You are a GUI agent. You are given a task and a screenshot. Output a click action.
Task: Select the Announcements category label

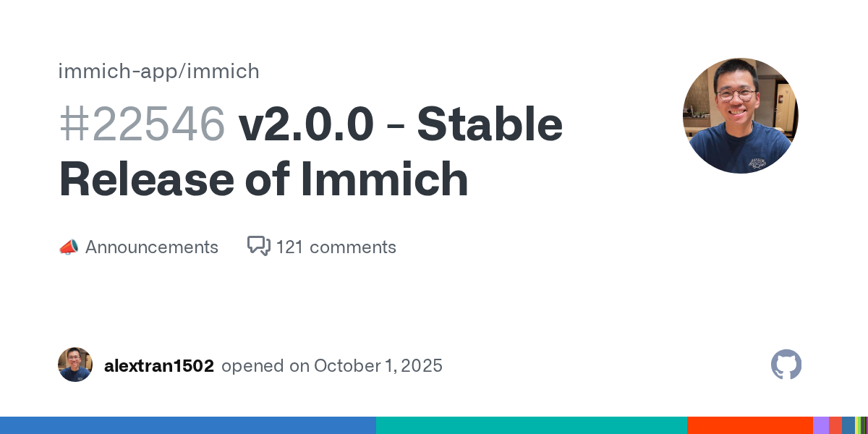(x=151, y=247)
